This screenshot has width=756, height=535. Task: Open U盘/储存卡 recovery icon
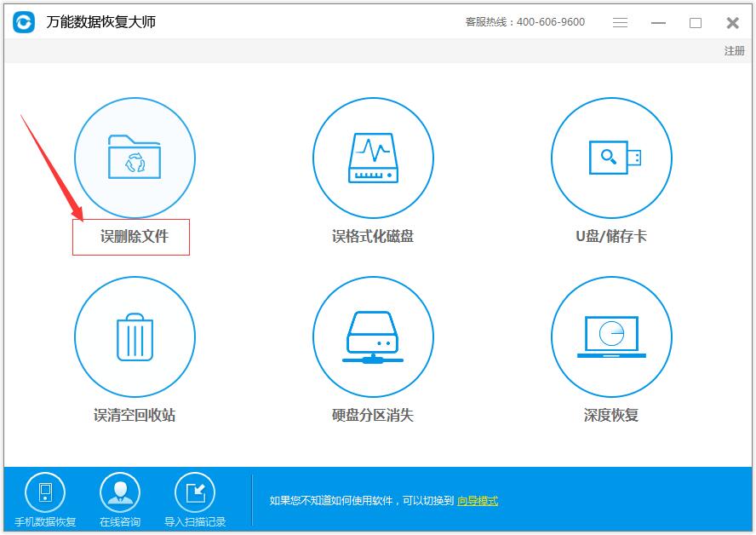tap(611, 158)
